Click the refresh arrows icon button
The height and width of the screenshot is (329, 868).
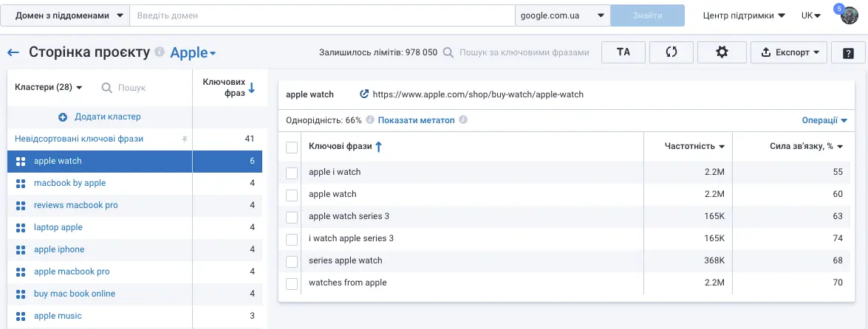point(671,52)
